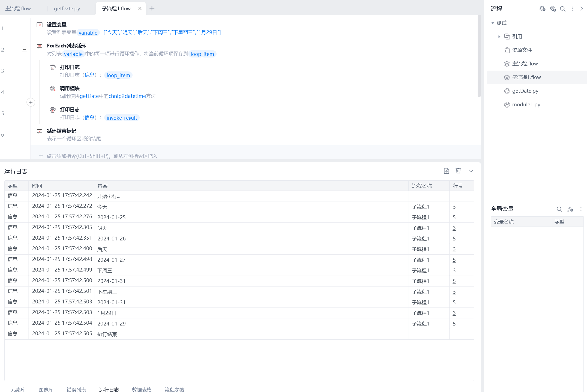
Task: Click the add new flow icon
Action: tap(542, 9)
